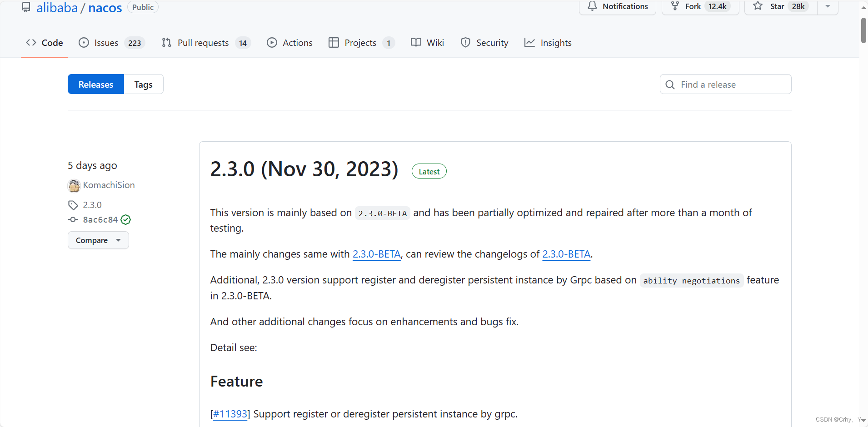Screen dimensions: 868x427
Task: Click the Code brackets icon
Action: pos(31,43)
